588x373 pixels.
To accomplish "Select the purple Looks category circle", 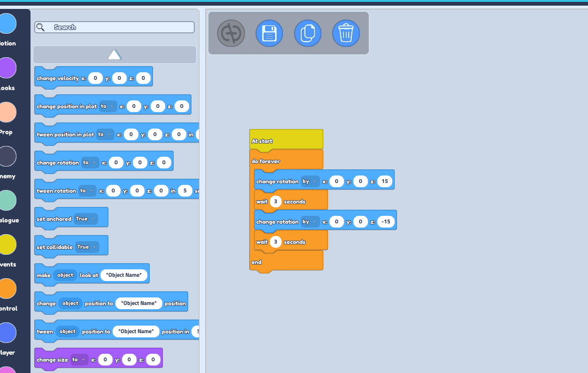I will click(x=8, y=68).
